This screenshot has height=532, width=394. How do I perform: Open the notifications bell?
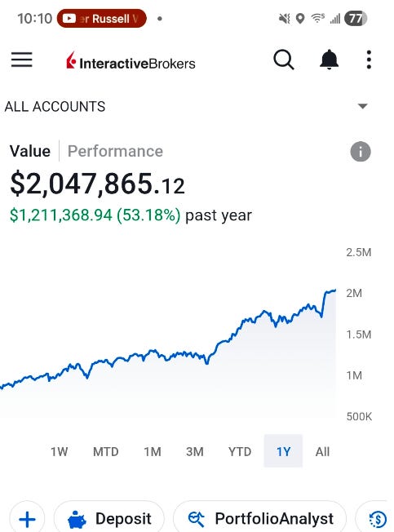click(329, 60)
